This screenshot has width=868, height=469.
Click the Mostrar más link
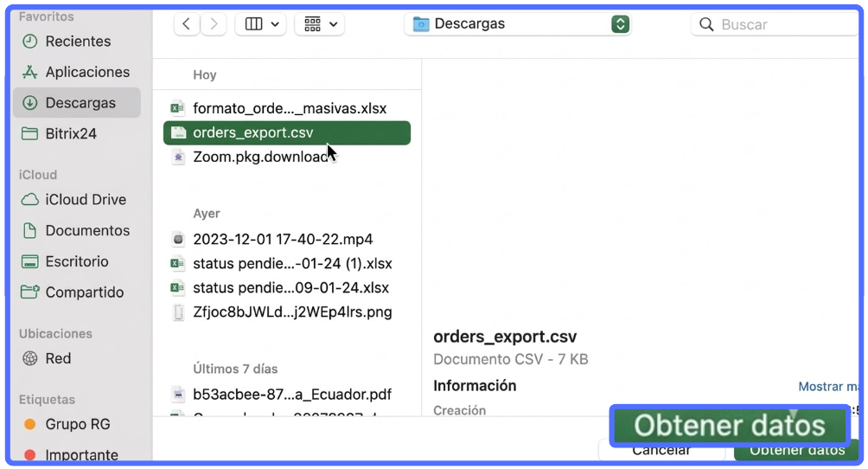point(832,387)
